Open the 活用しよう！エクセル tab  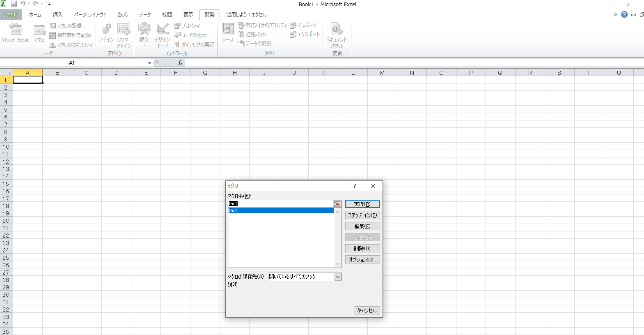coord(246,15)
